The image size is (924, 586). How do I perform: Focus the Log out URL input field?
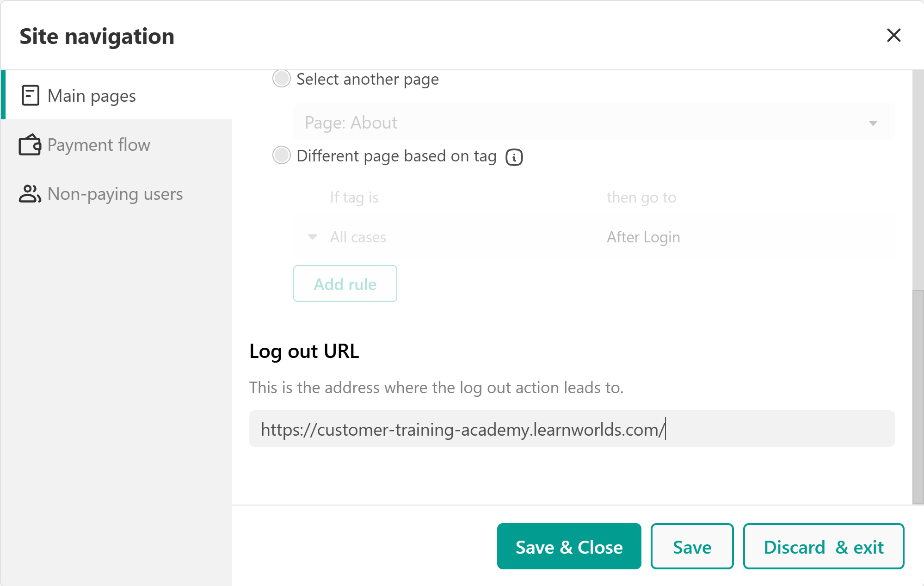click(x=572, y=429)
